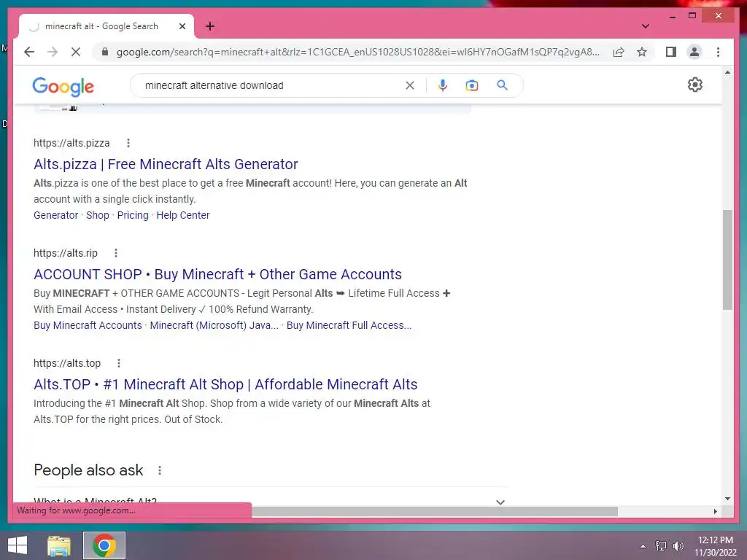Screen dimensions: 747x560
Task: Open People also ask options menu
Action: [160, 470]
